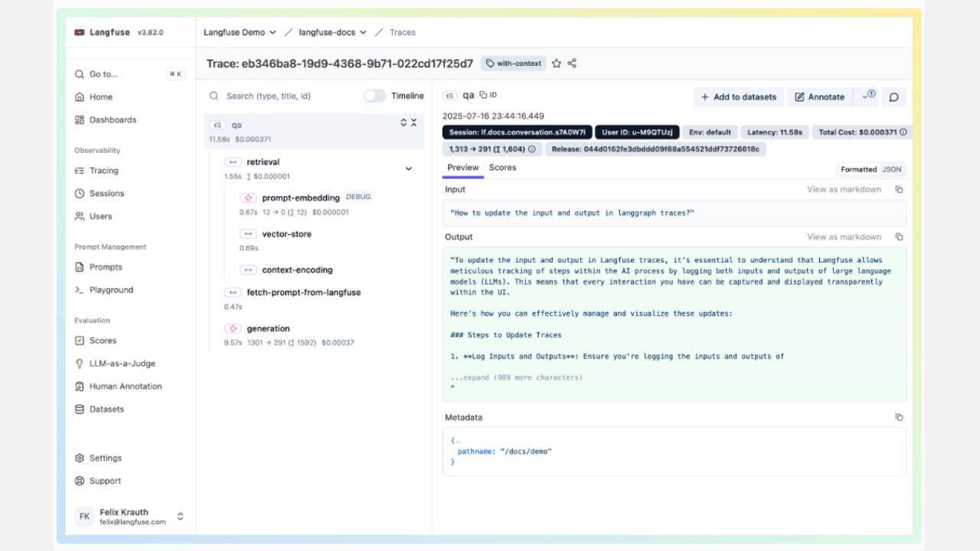Click the share icon next to the trace ID
Image resolution: width=980 pixels, height=551 pixels.
click(572, 64)
